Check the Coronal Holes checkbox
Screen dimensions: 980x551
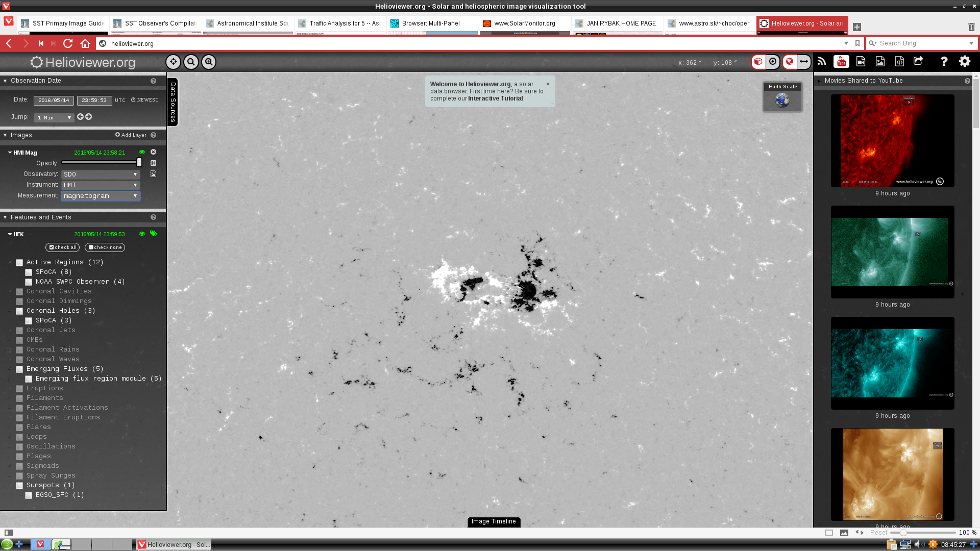pos(19,311)
